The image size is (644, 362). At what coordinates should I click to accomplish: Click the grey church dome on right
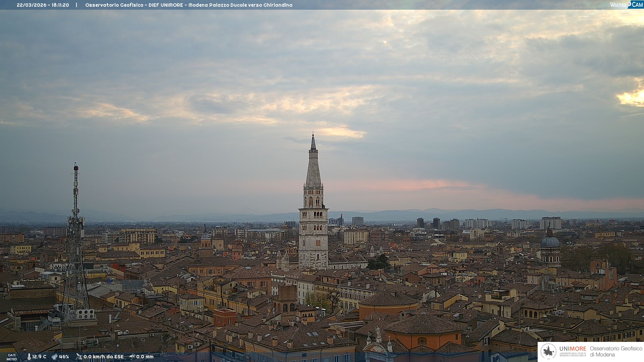(x=550, y=242)
